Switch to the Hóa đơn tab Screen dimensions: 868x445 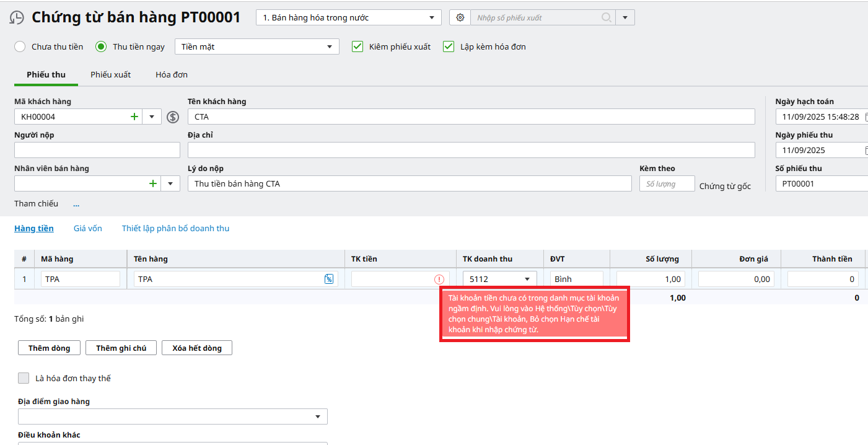coord(171,75)
